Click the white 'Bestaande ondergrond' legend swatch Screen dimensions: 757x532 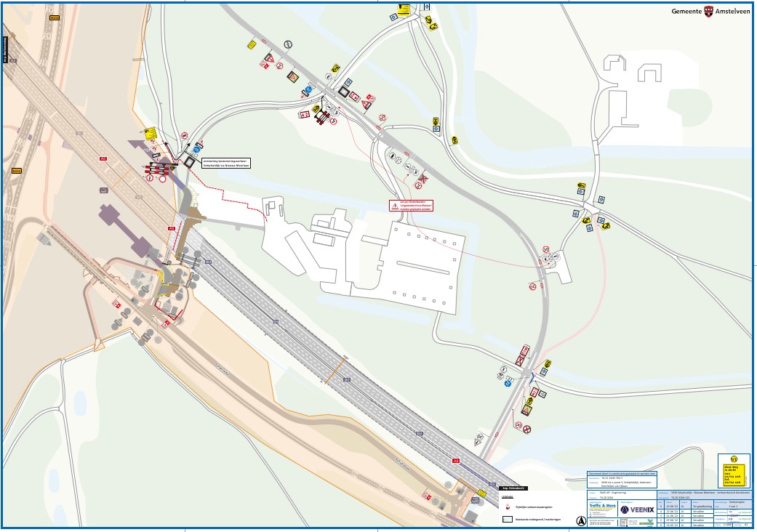[x=507, y=520]
